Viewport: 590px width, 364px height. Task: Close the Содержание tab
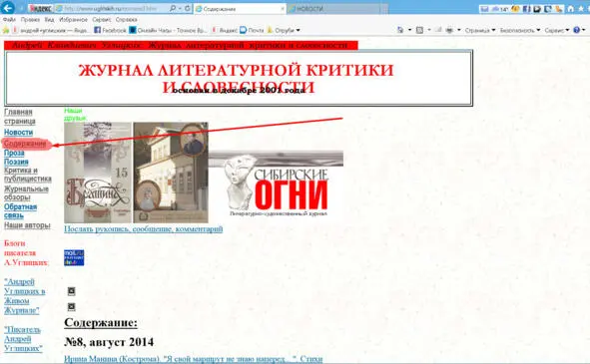point(283,9)
